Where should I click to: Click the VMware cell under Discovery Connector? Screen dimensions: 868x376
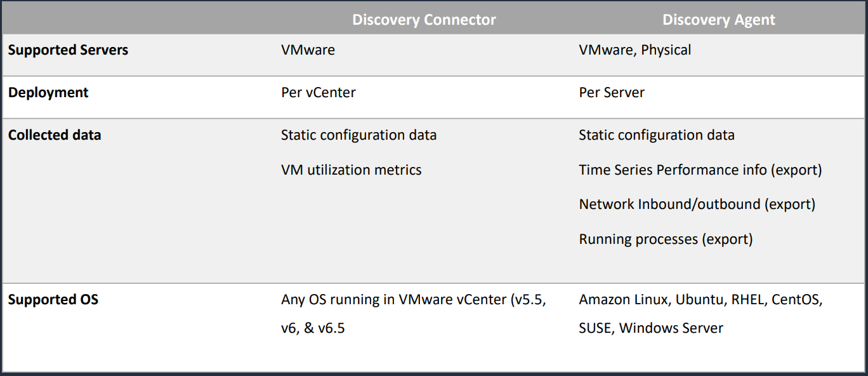308,50
